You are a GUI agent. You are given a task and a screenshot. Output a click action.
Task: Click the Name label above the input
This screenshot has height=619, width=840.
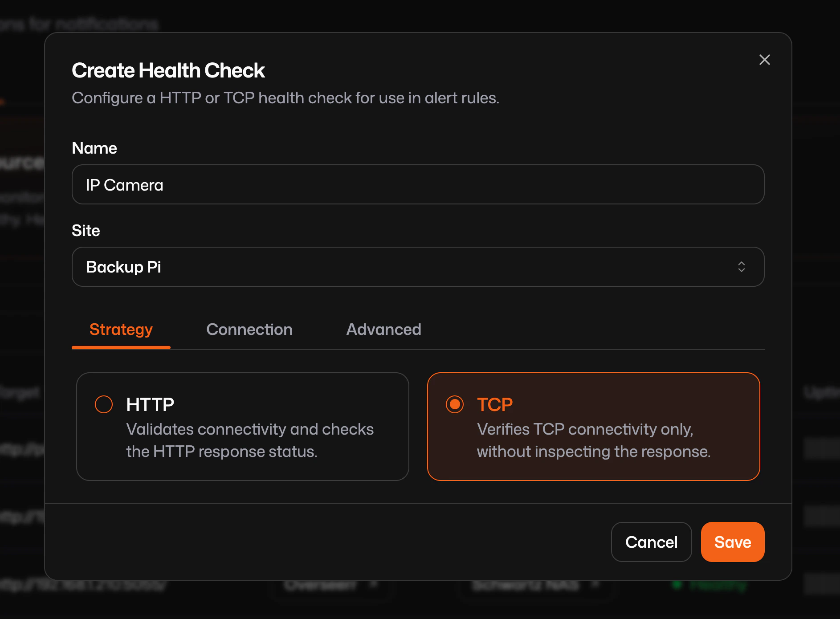[x=94, y=148]
